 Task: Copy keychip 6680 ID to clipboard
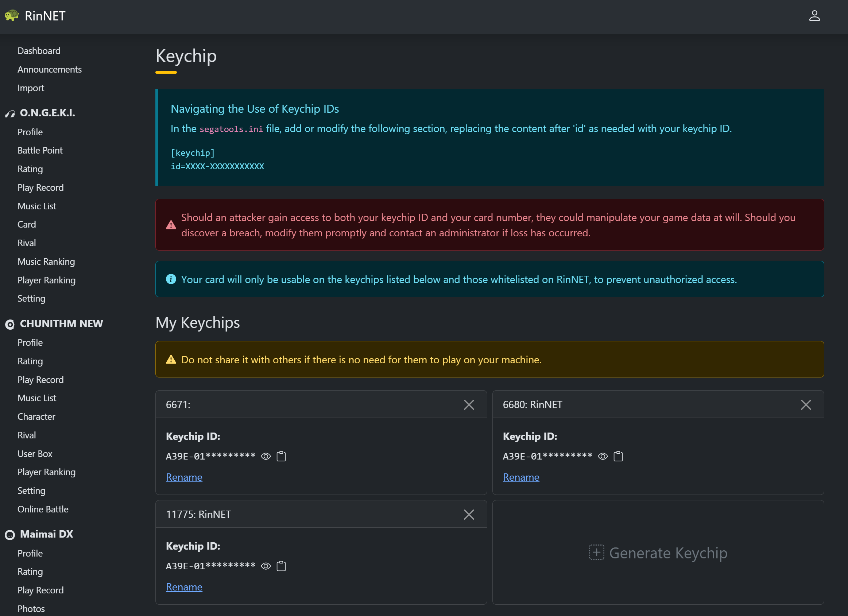click(618, 456)
